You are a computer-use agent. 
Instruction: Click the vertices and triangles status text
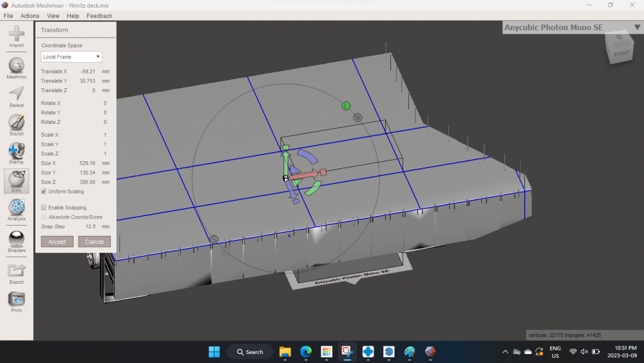point(564,335)
